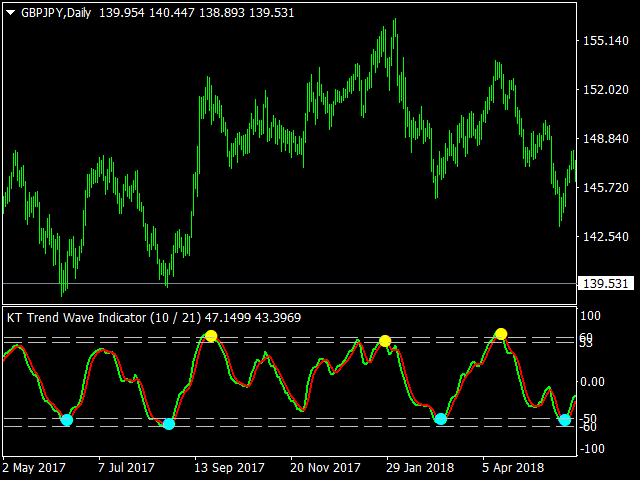The width and height of the screenshot is (640, 480).
Task: Click the -50 level on indicator scale
Action: [588, 418]
